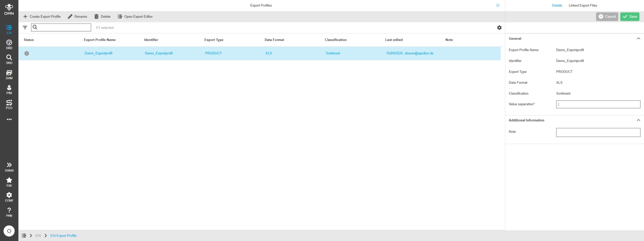This screenshot has height=241, width=644.
Task: Click the filter funnel icon
Action: pos(25,28)
